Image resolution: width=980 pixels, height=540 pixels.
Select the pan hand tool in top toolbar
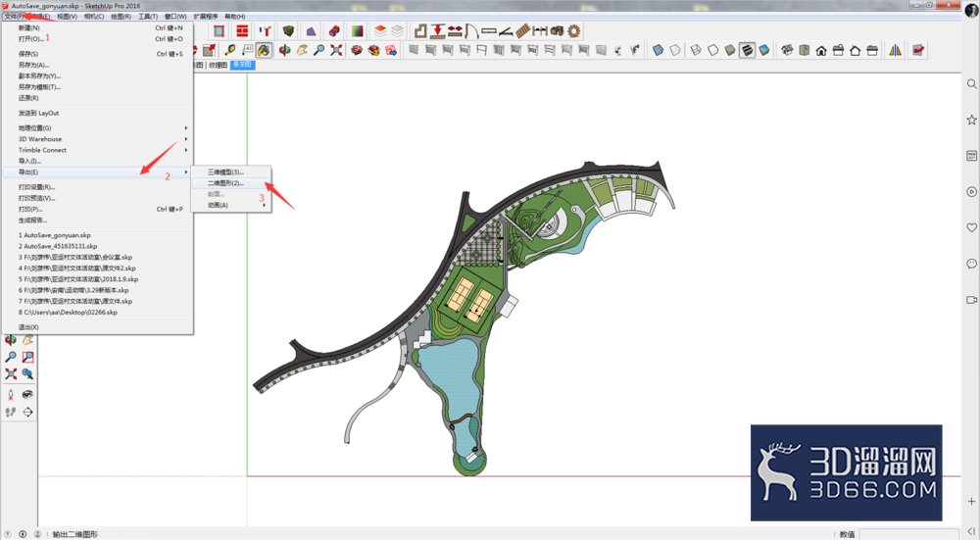click(302, 50)
